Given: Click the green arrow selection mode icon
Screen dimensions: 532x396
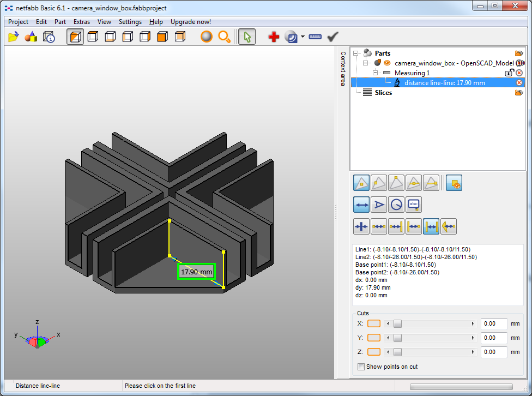Looking at the screenshot, I should (247, 37).
